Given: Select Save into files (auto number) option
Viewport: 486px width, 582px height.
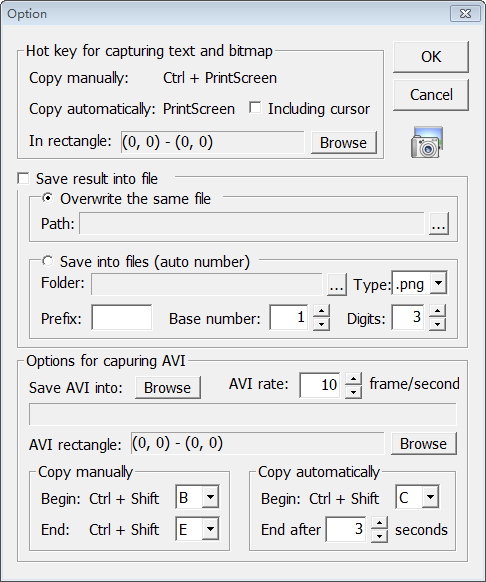Looking at the screenshot, I should 47,261.
